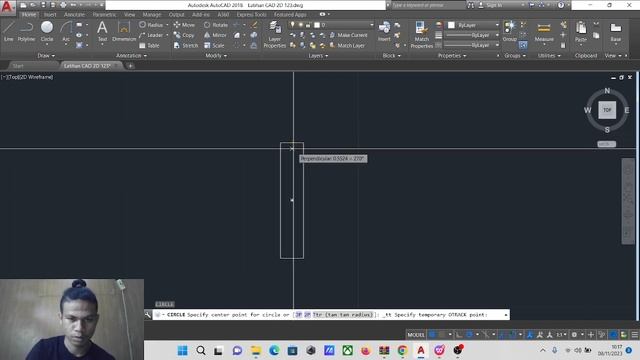
Task: Click the TOP face of ViewCube
Action: click(x=607, y=110)
